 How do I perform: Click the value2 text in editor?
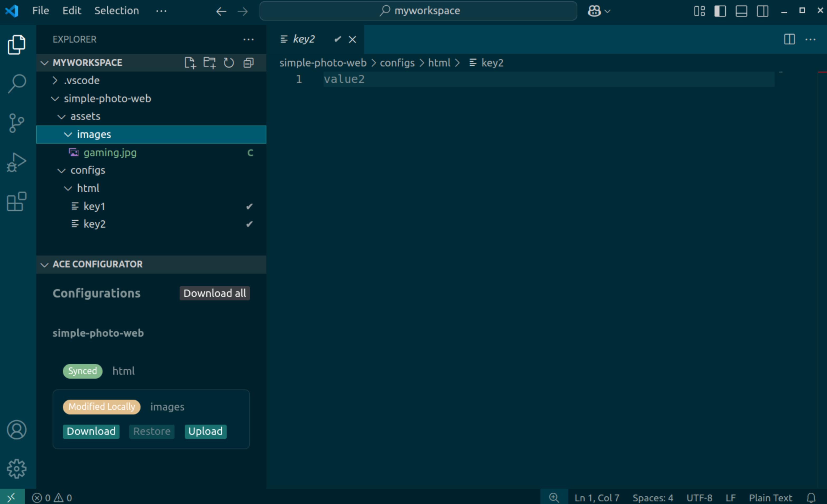pos(344,79)
